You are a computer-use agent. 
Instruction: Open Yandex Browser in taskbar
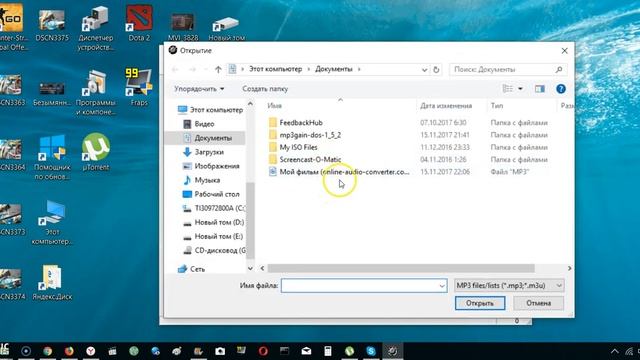(x=91, y=351)
